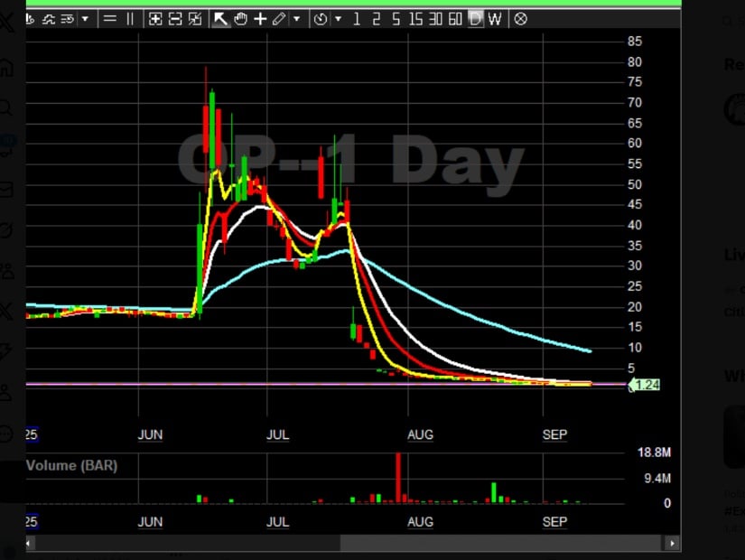745x560 pixels.
Task: Click the zoom in icon
Action: tap(155, 19)
